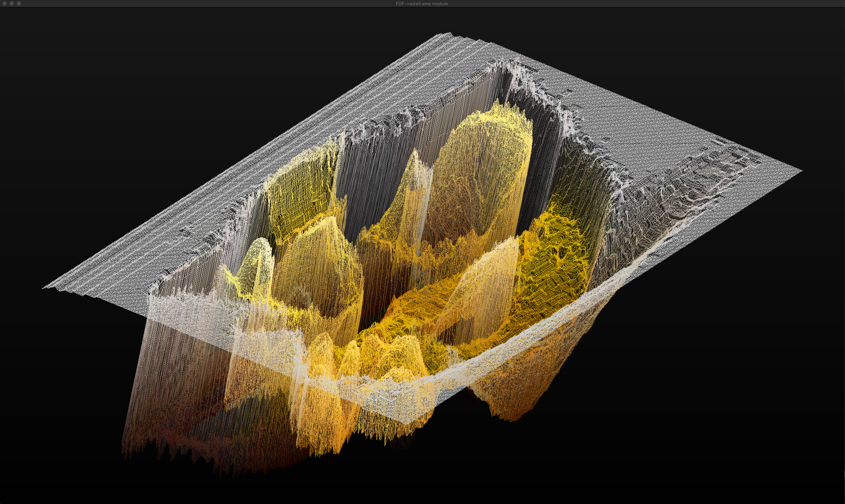Click the 'FDF->wireframe module' window title
This screenshot has width=845, height=504.
421,3
